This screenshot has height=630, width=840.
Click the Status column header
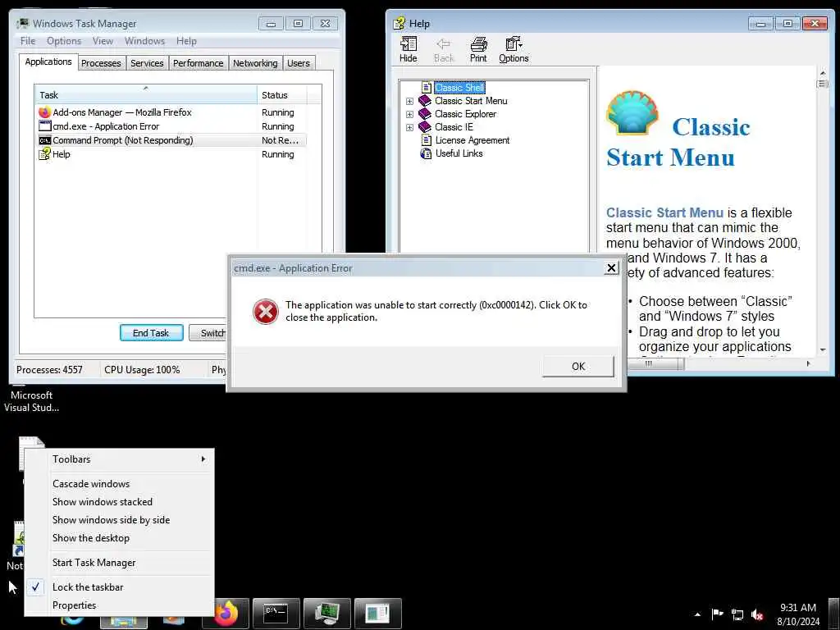click(x=282, y=95)
